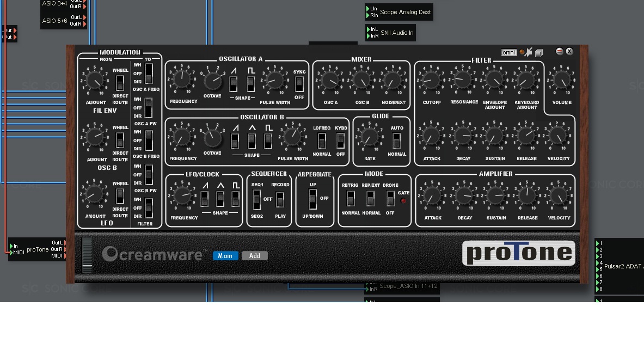This screenshot has height=343, width=644.
Task: Flip the Mode retrig switch
Action: (351, 199)
